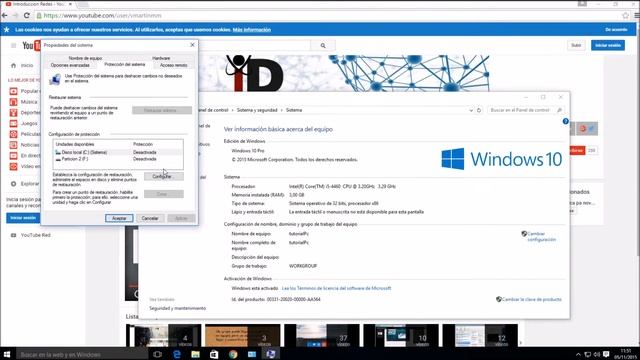Open the Términos de licencia de Microsoft link
The height and width of the screenshot is (360, 640).
coord(336,288)
